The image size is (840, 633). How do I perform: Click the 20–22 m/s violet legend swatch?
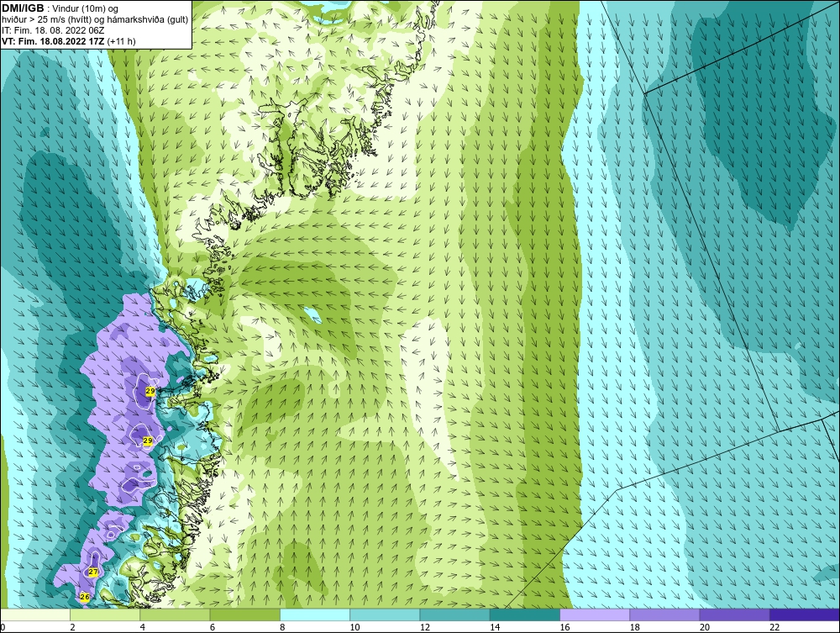click(734, 615)
